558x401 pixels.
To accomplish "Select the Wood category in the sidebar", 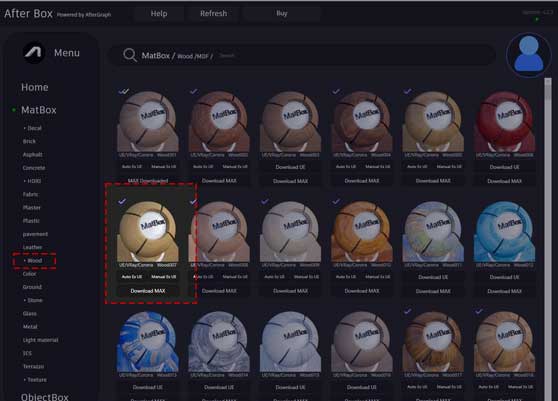I will coord(35,260).
